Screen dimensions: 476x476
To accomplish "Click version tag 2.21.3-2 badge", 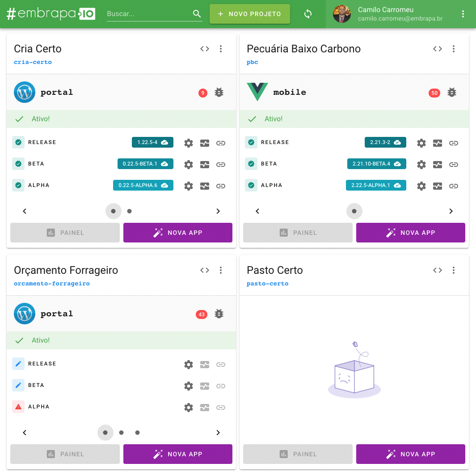I will coord(385,142).
